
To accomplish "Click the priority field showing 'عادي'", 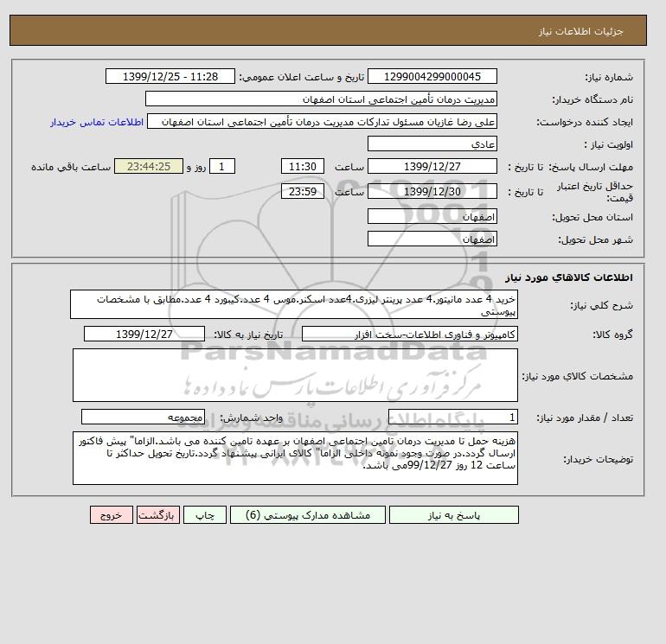I will pyautogui.click(x=432, y=143).
